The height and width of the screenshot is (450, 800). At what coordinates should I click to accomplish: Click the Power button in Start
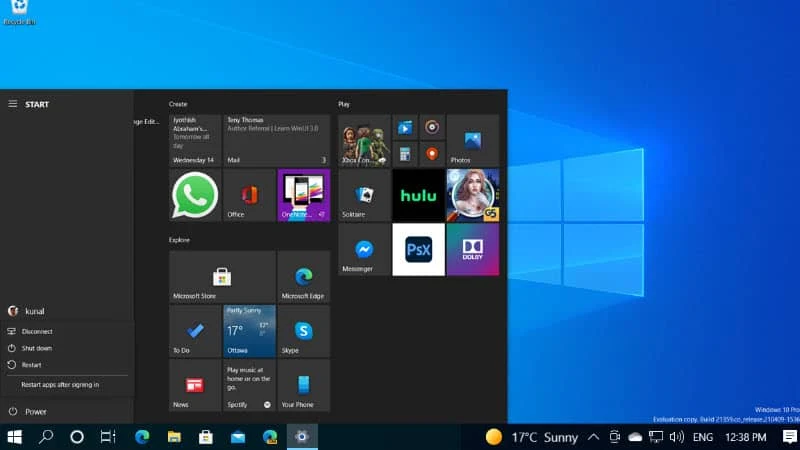point(66,411)
